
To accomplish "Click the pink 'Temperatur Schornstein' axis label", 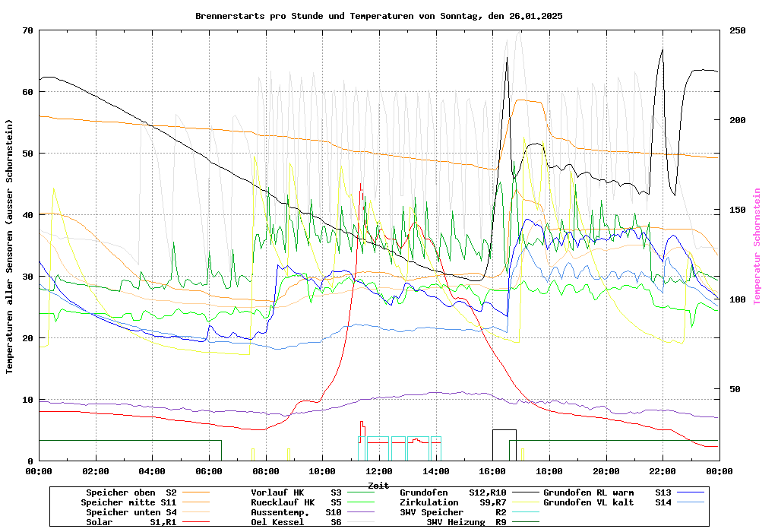I will [x=756, y=246].
